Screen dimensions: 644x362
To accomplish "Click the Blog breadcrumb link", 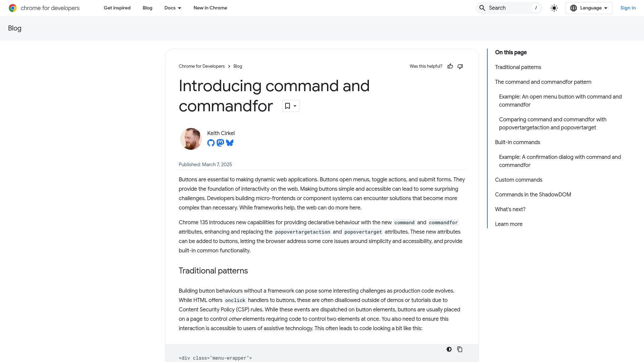I will click(x=238, y=66).
